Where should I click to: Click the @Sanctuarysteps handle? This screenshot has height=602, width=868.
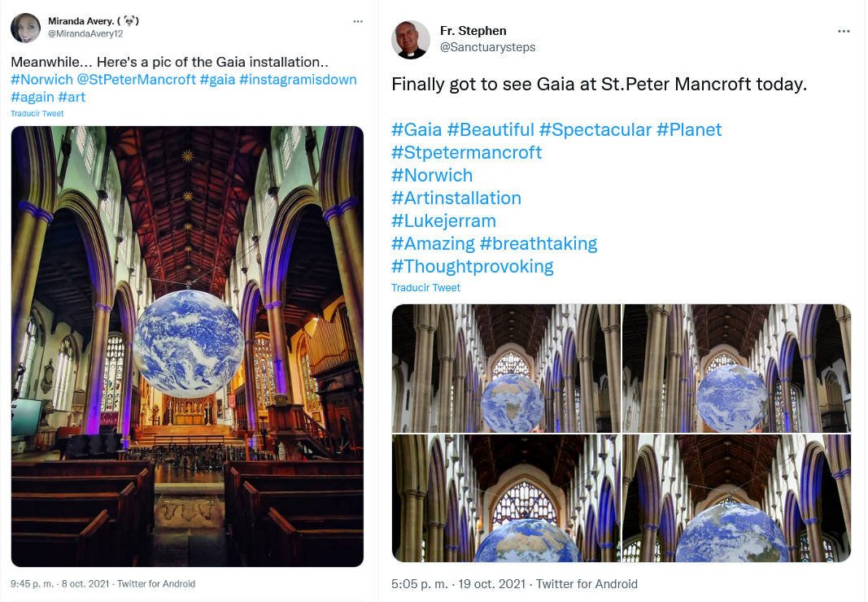487,47
